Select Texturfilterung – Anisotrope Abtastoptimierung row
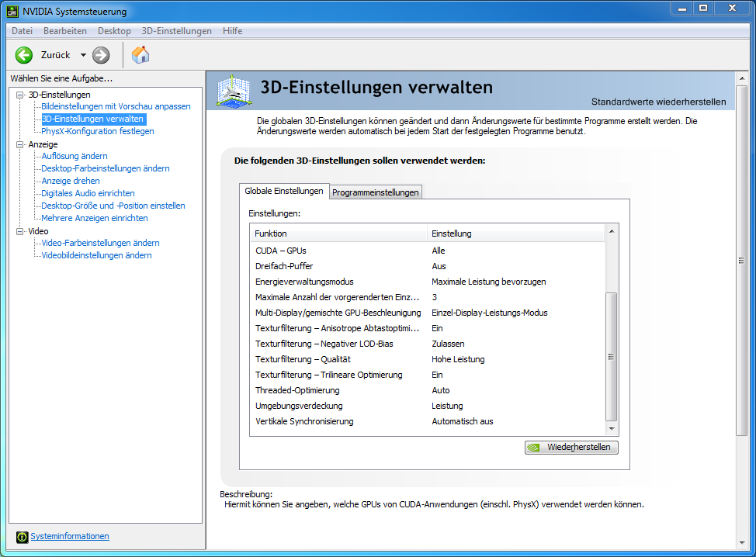 click(428, 328)
